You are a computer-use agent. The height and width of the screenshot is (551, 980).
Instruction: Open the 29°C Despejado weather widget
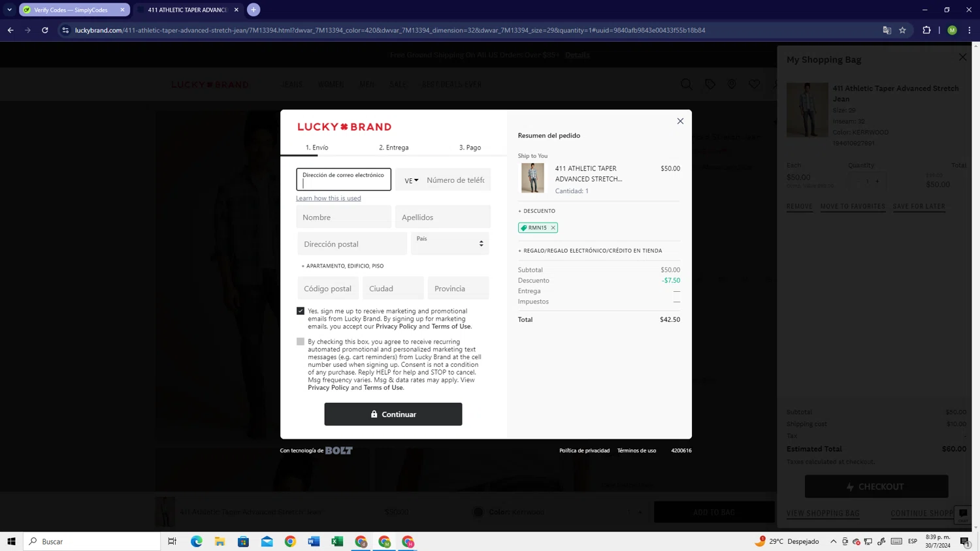pyautogui.click(x=787, y=541)
